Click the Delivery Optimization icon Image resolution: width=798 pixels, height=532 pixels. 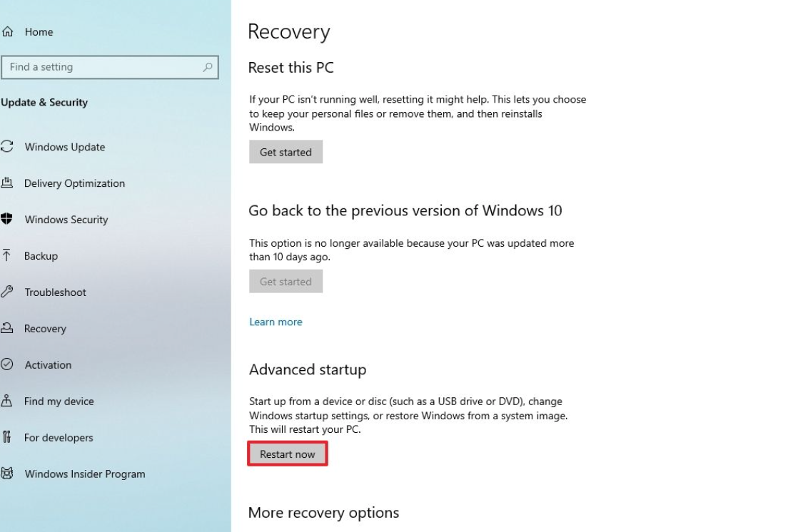[8, 183]
